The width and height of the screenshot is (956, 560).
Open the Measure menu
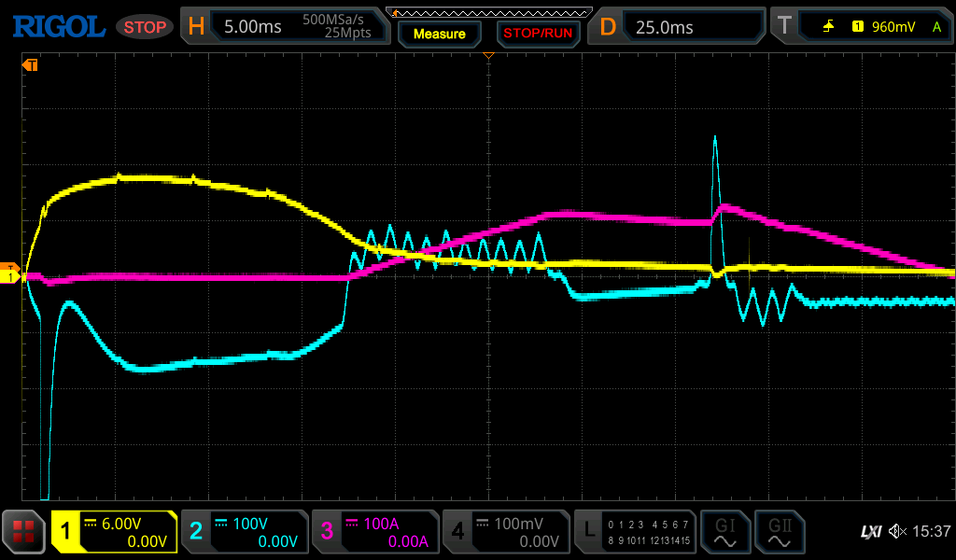440,34
